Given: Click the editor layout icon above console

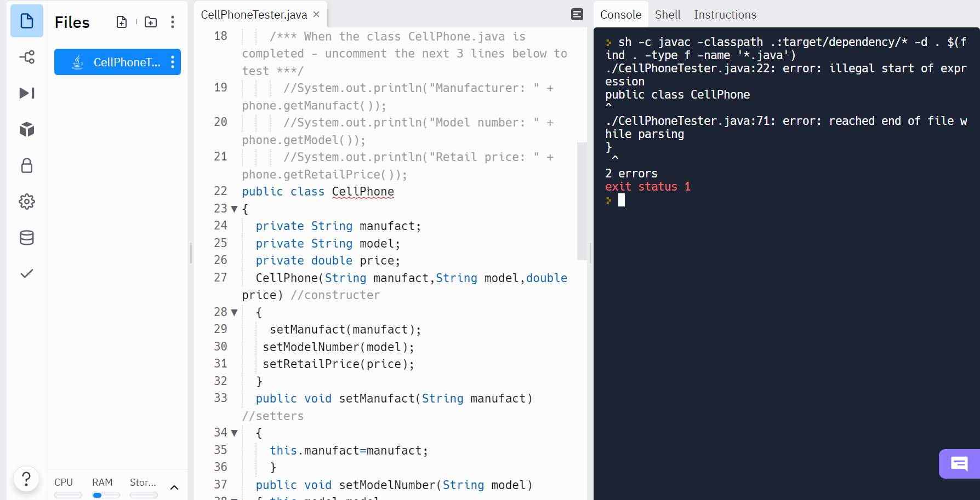Looking at the screenshot, I should (577, 14).
